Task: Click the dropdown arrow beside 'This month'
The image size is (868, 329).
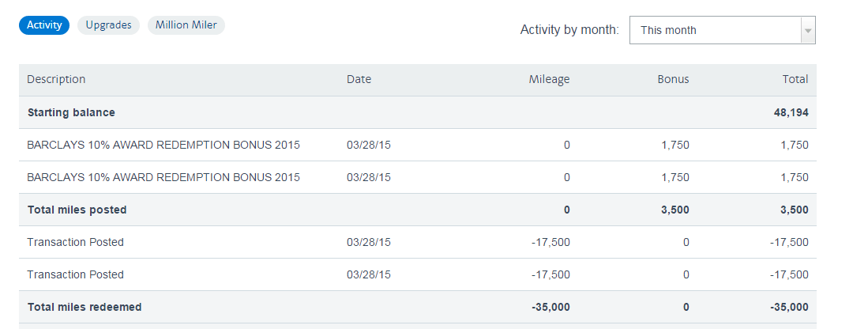Action: [807, 30]
